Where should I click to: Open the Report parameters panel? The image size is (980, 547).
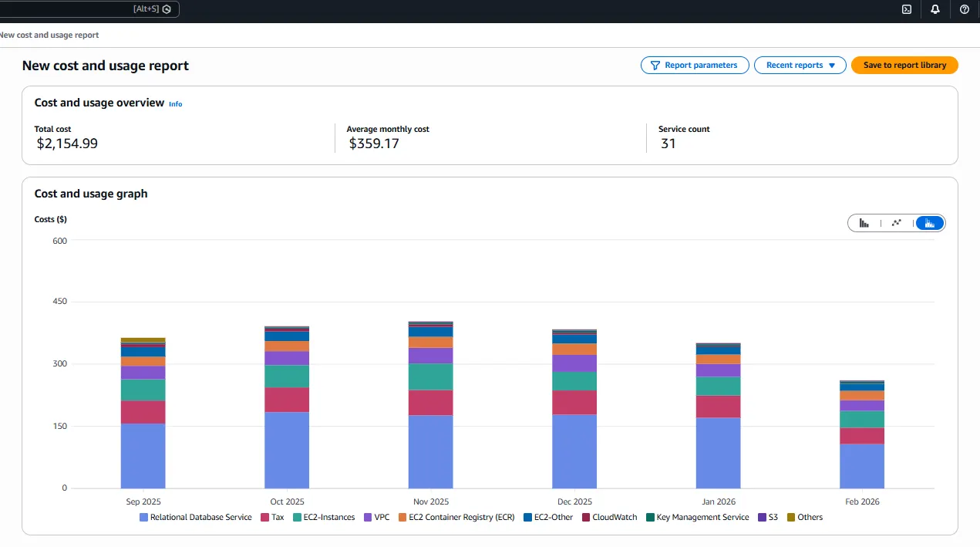pos(700,66)
